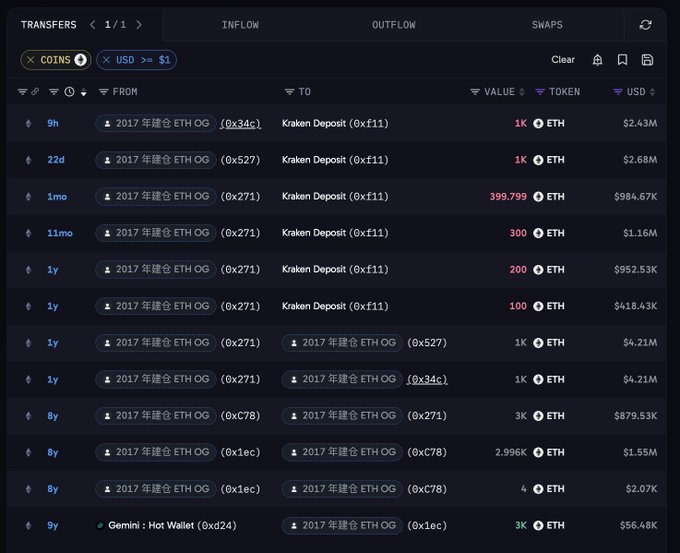Screen dimensions: 680x553
Task: Open recipient (0xC78) in 2.996K ETH row
Action: tap(427, 452)
